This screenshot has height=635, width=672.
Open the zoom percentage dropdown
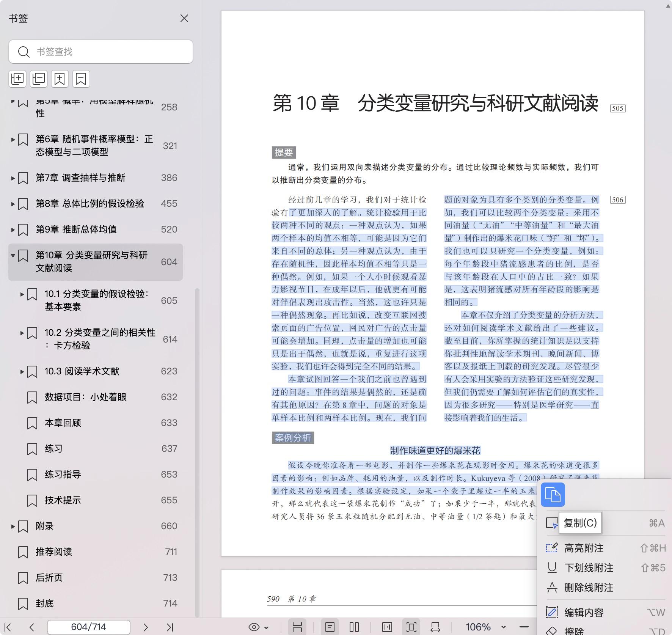point(504,627)
